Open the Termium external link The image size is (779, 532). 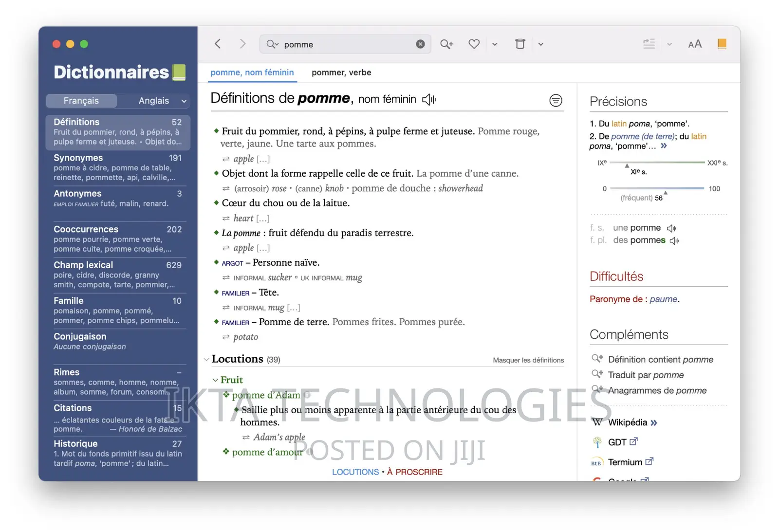(631, 462)
